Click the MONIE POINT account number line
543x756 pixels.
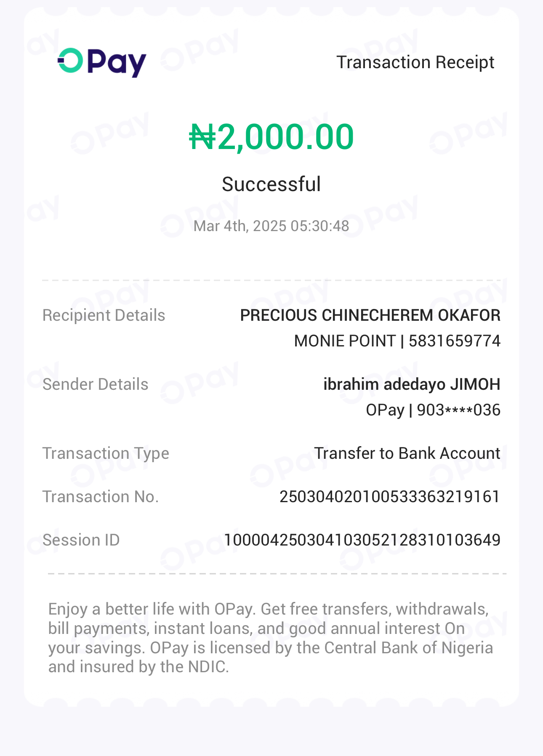point(397,341)
